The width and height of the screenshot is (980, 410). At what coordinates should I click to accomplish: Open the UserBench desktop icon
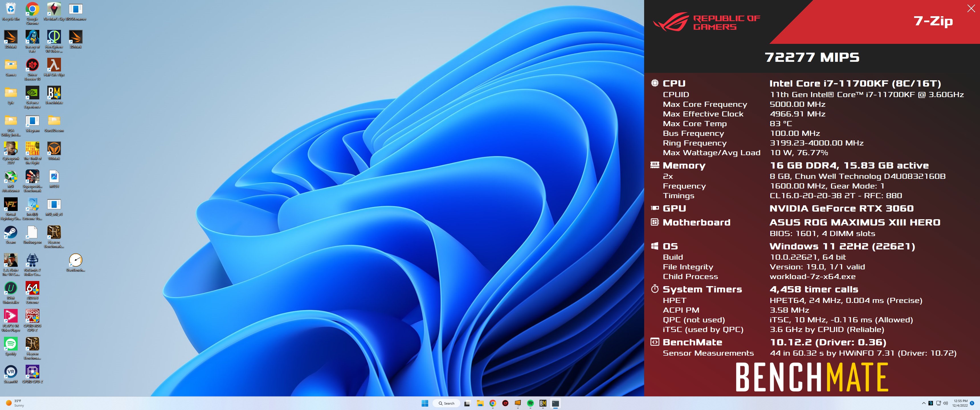[x=76, y=263]
